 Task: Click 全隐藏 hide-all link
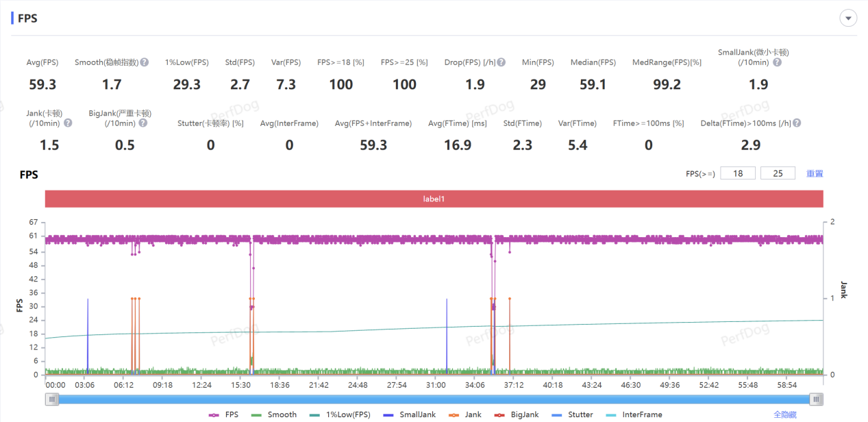(785, 414)
